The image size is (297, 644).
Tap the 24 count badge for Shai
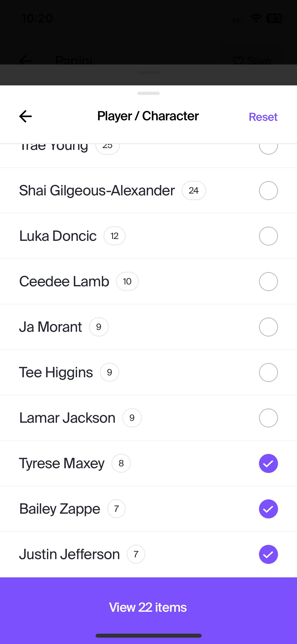(194, 191)
